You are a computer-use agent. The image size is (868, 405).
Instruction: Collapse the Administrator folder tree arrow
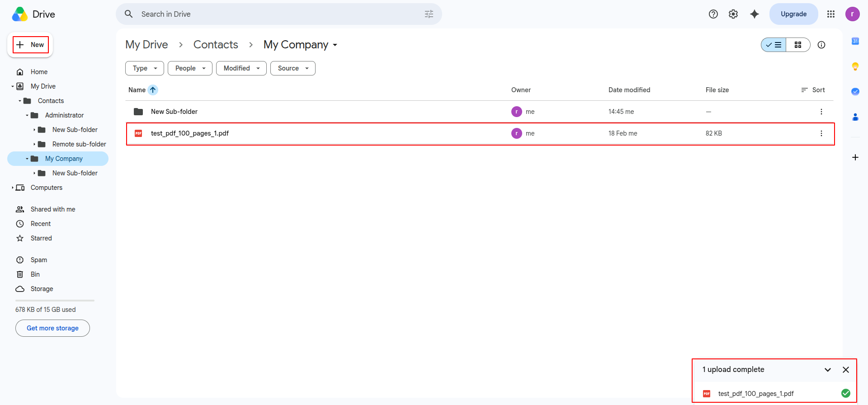(x=27, y=115)
